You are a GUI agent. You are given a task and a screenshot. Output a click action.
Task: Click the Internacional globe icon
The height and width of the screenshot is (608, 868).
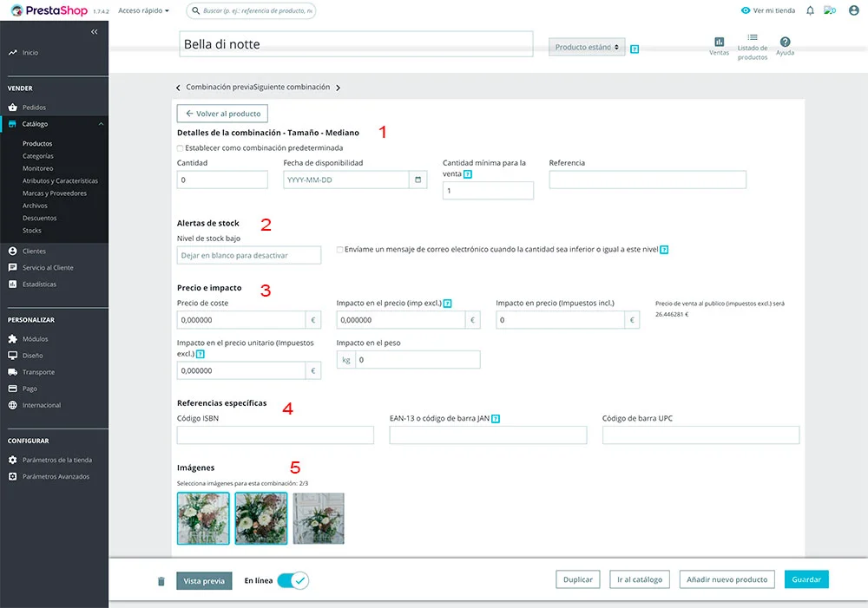[x=13, y=405]
